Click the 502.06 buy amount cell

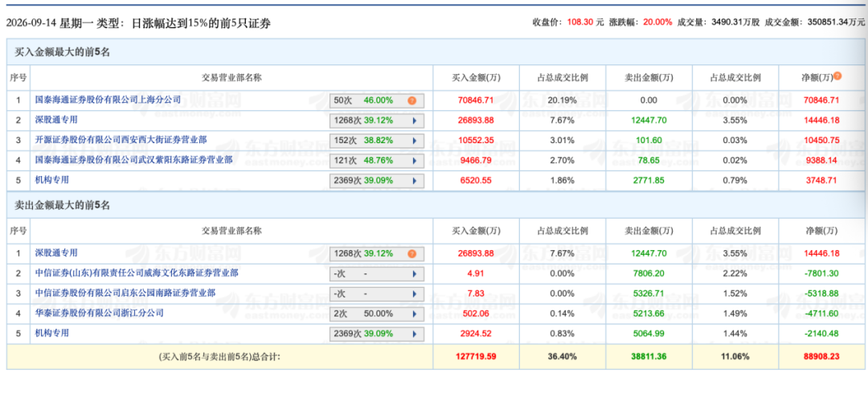click(476, 313)
